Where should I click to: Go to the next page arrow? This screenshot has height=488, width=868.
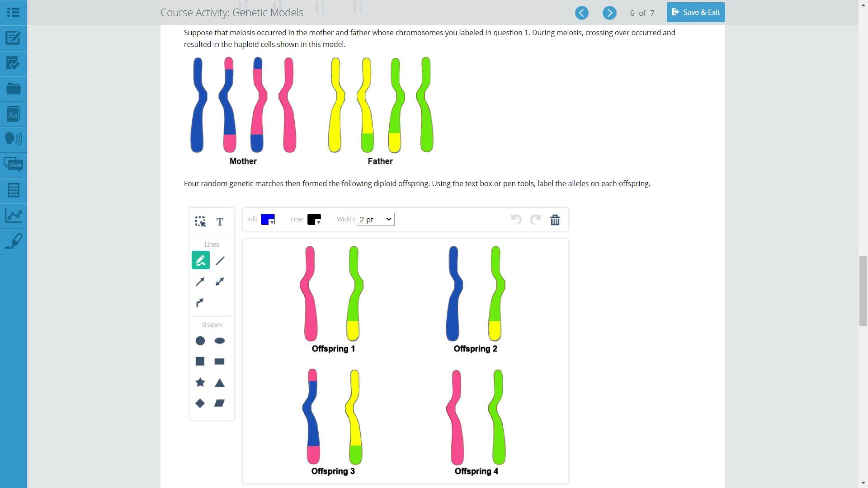[x=609, y=13]
